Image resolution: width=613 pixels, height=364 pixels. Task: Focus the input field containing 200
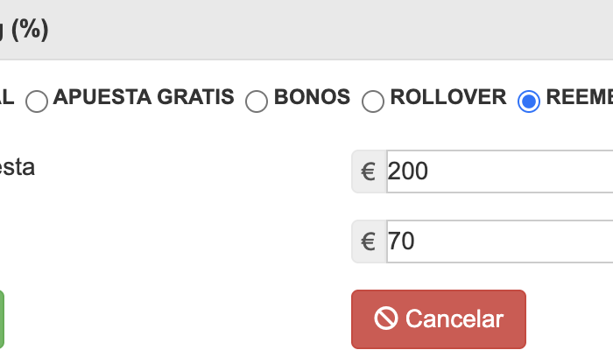click(x=499, y=171)
